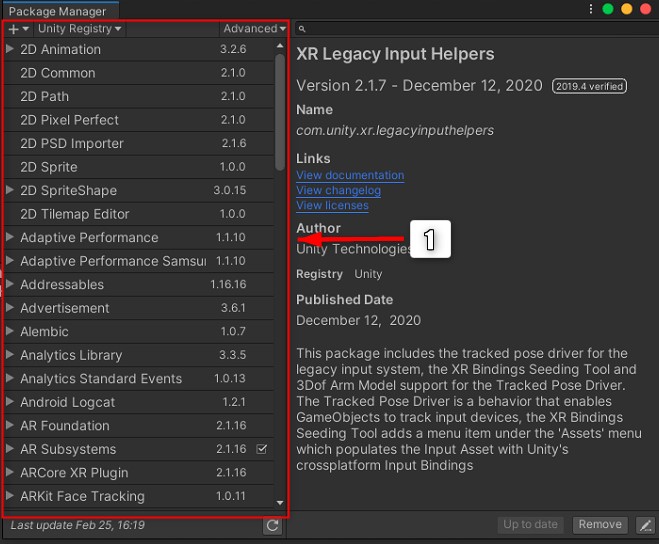Click the red close window button
Screen dimensions: 659x544
tap(646, 9)
